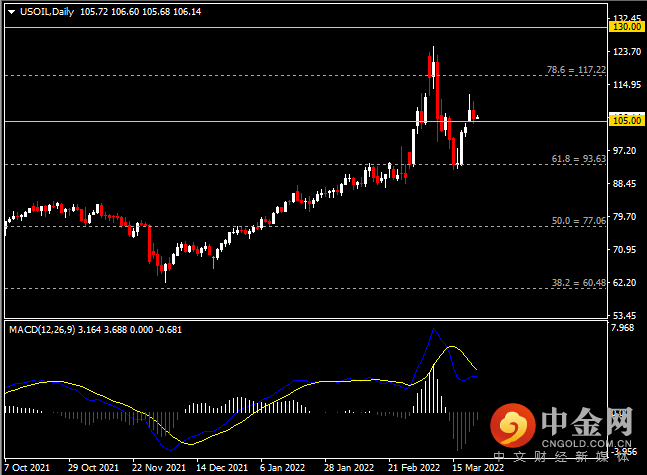Select the 61.8 = 93.63 Fibonacci label
Screen dimensions: 647x475
[x=579, y=159]
